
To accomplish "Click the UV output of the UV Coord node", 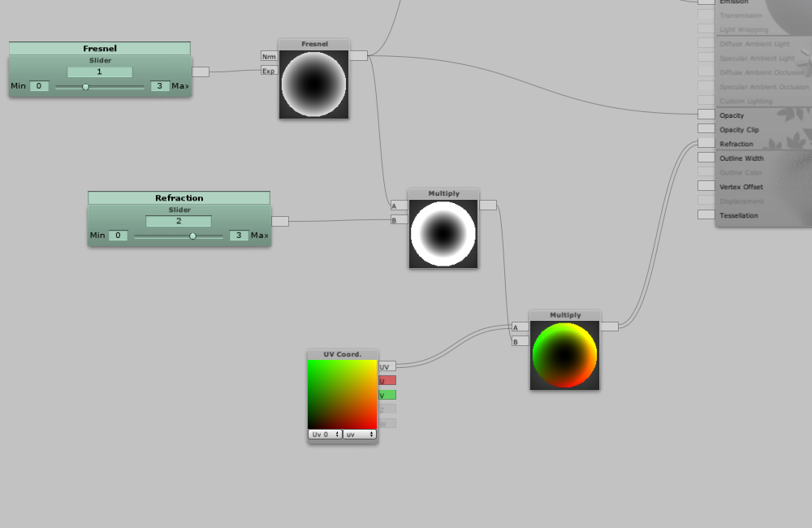I will click(387, 366).
